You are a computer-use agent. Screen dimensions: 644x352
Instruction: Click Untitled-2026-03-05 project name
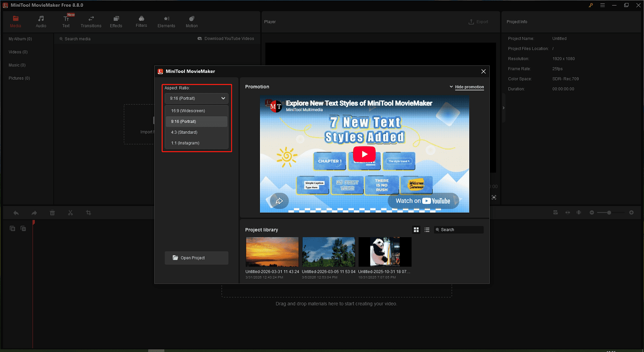(x=329, y=272)
